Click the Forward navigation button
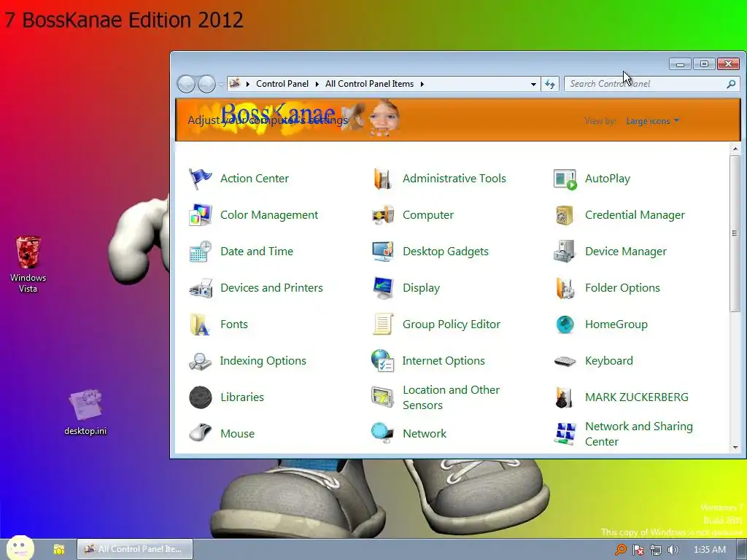 pos(206,85)
